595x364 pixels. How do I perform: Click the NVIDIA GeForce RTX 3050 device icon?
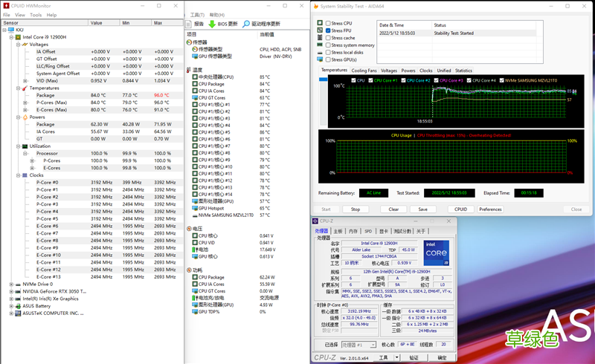pos(19,291)
